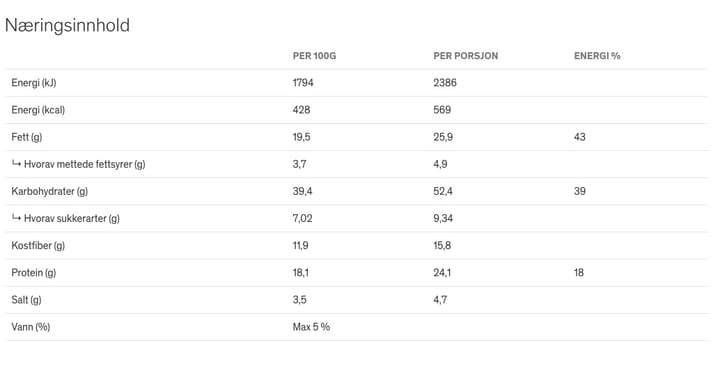Click the Salt (g) row label

click(26, 300)
